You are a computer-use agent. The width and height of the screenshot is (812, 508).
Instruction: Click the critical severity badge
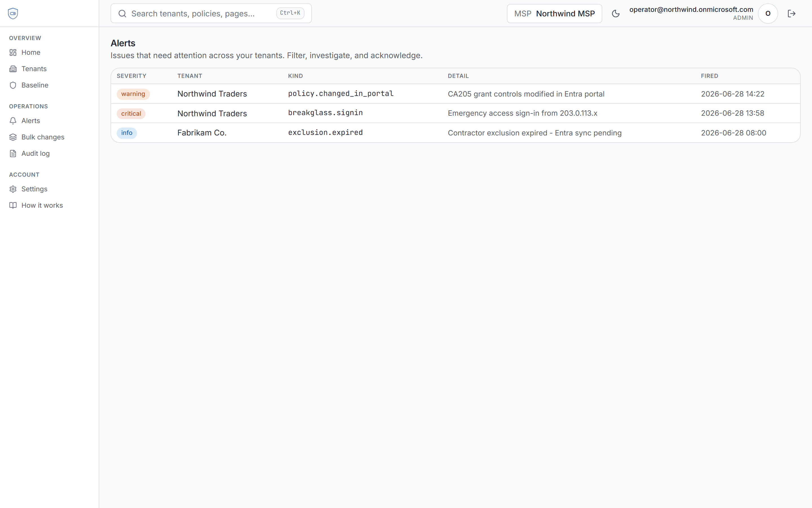tap(131, 113)
